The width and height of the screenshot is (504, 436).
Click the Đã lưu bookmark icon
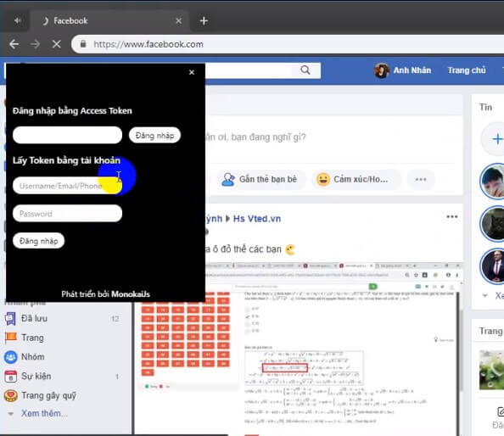(10, 318)
